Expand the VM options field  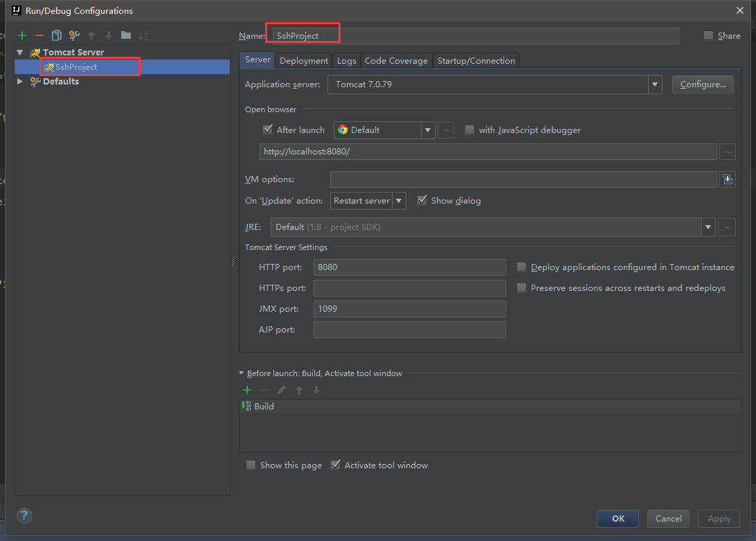tap(728, 179)
